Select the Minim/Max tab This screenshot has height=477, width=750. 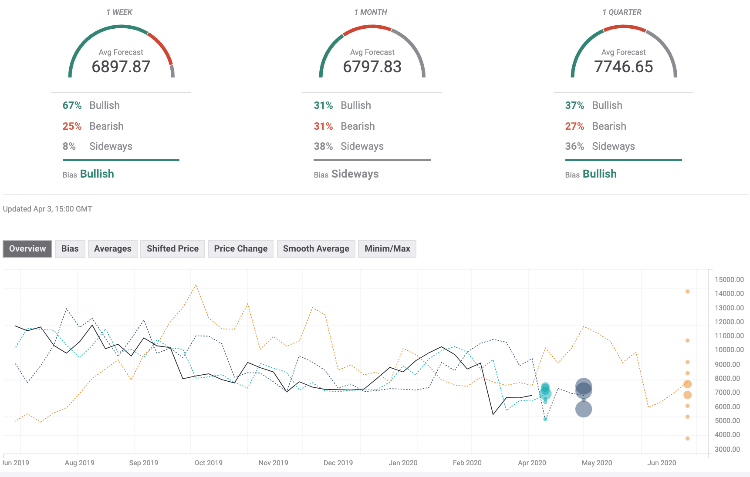(387, 248)
